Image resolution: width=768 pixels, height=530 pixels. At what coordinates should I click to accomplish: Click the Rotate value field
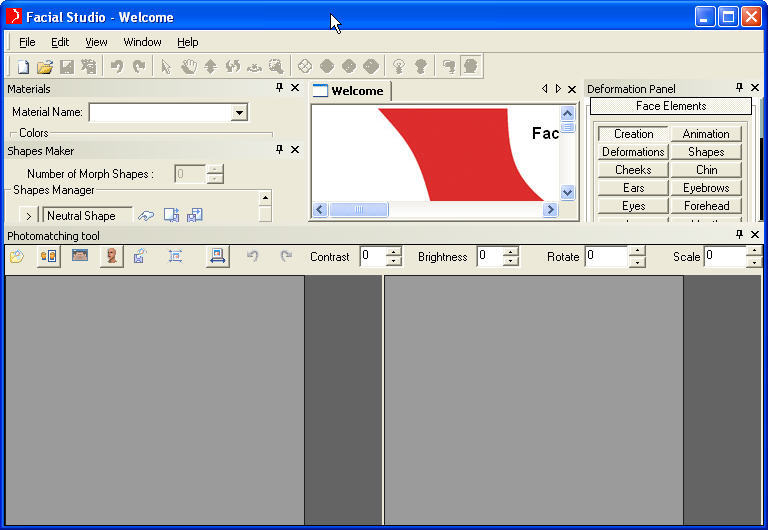[x=606, y=256]
